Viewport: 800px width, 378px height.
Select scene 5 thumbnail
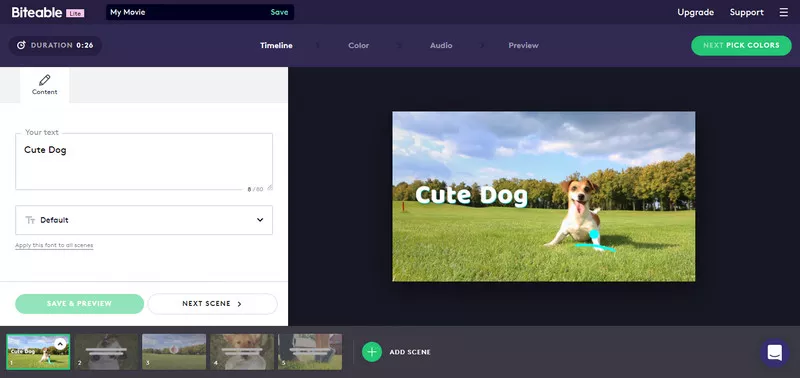[310, 352]
